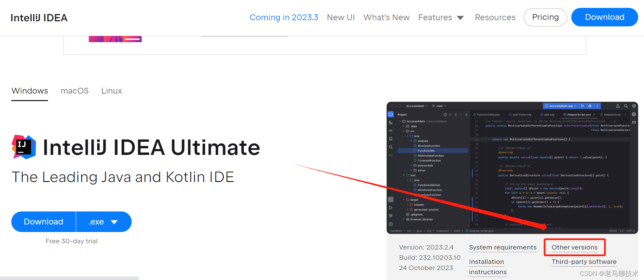This screenshot has height=280, width=644.
Task: Click Collapse All icon in Project panel header
Action: pyautogui.click(x=455, y=114)
